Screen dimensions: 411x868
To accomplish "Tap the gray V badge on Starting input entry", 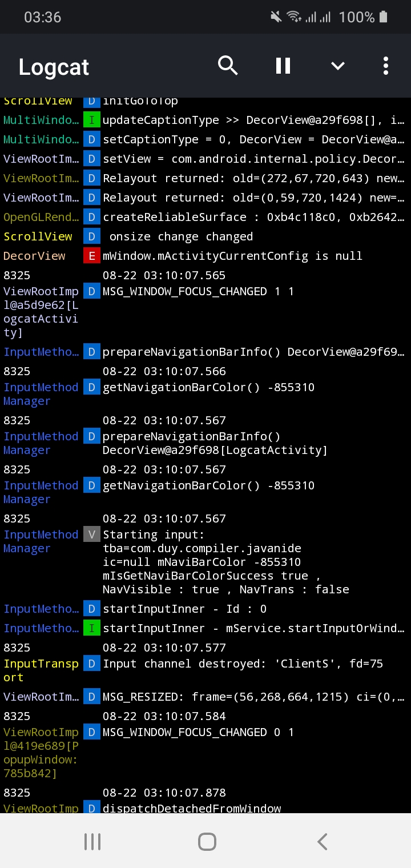I will pyautogui.click(x=92, y=534).
